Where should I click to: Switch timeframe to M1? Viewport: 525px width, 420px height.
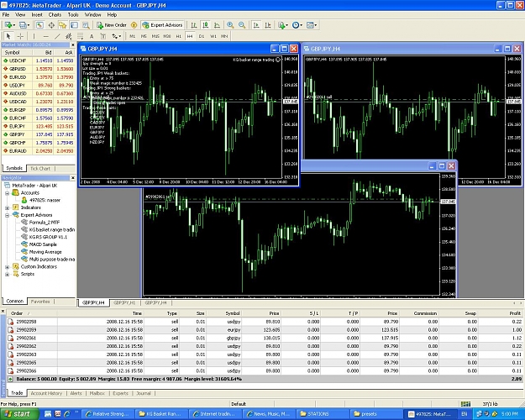(132, 36)
